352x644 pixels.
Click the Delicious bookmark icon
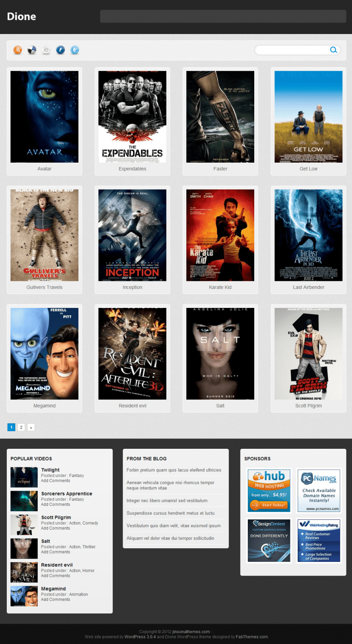(32, 50)
